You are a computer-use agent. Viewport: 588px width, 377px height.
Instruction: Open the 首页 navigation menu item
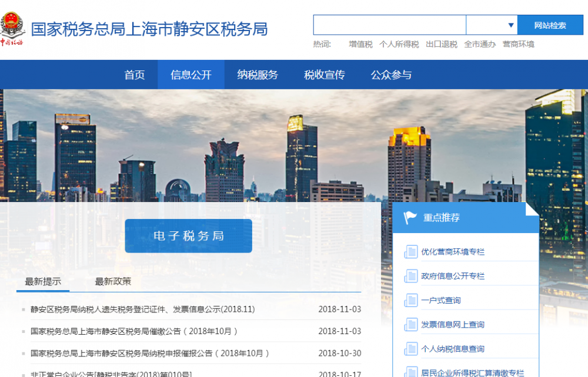135,75
